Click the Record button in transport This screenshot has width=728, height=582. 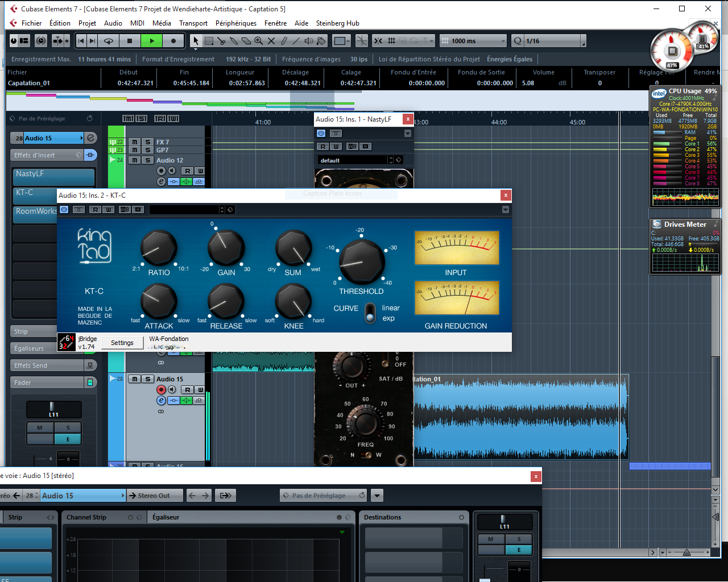tap(173, 41)
